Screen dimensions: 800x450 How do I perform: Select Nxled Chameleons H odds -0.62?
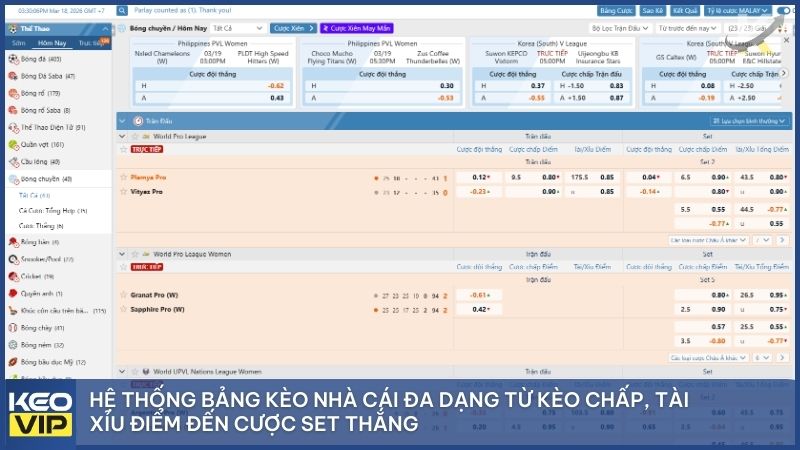[213, 86]
